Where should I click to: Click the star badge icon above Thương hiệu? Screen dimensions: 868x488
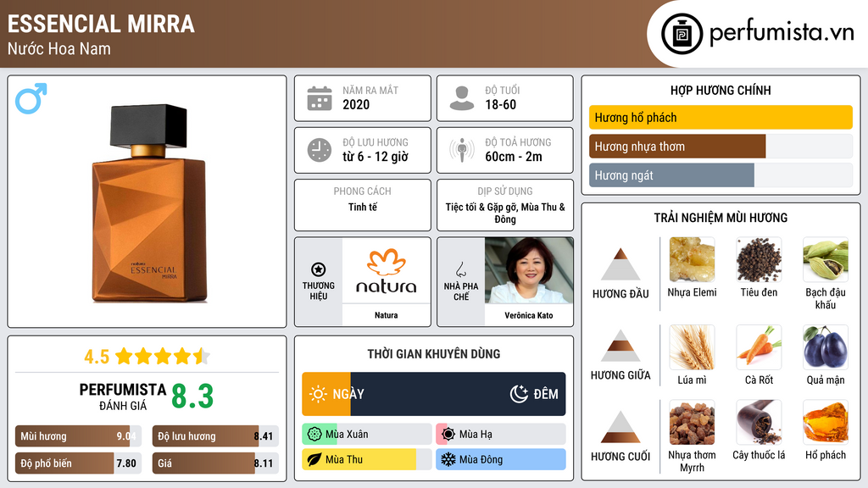pyautogui.click(x=319, y=269)
